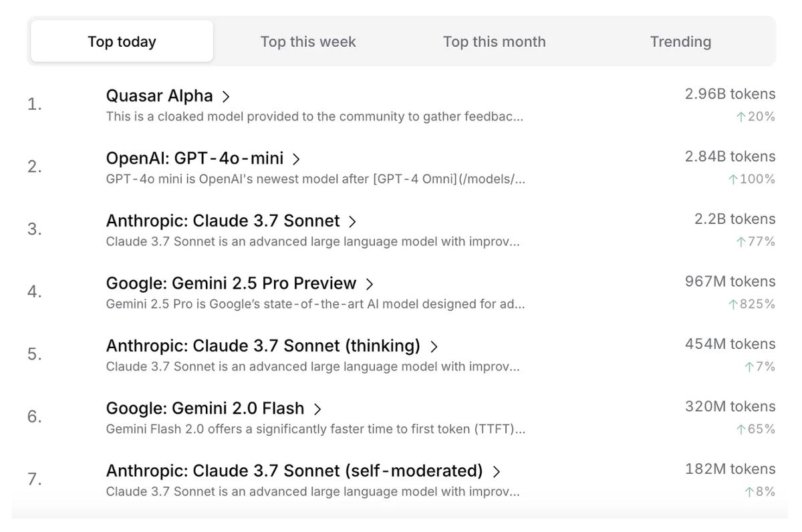
Task: Go to Google: Gemini 2.5 Pro Preview
Action: (x=231, y=283)
